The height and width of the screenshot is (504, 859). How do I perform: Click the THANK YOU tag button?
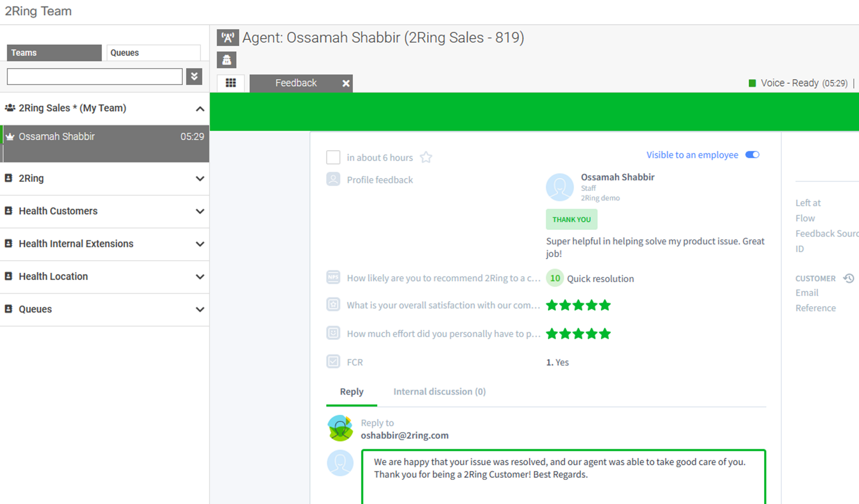click(571, 219)
